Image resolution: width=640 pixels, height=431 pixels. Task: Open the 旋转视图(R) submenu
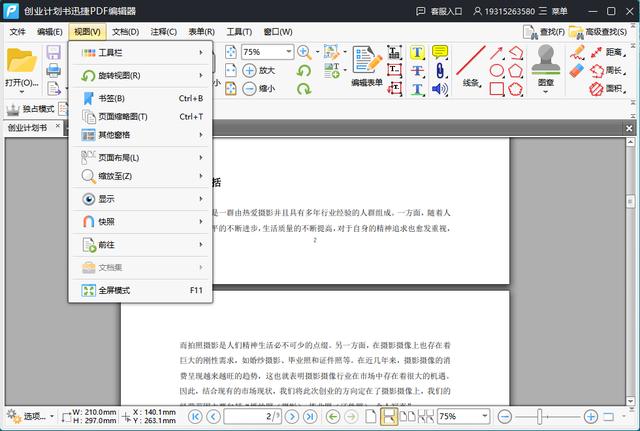click(x=141, y=76)
